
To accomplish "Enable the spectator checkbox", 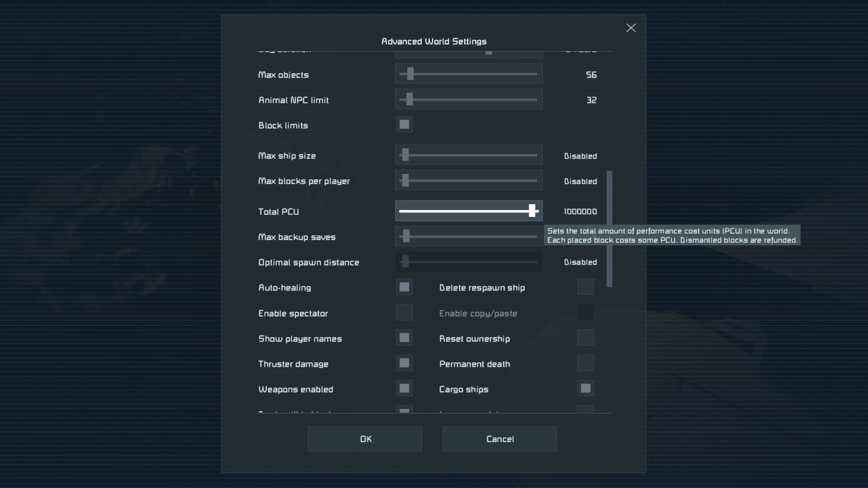I will click(404, 313).
